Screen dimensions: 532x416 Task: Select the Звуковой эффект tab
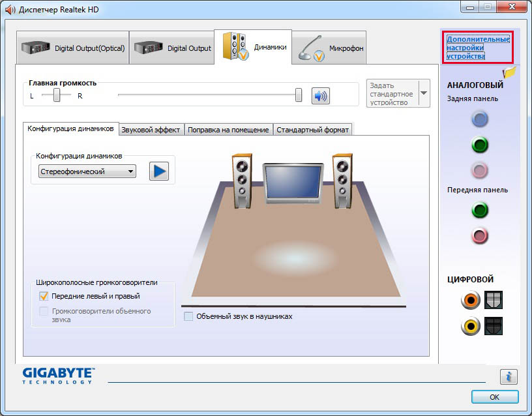[151, 130]
